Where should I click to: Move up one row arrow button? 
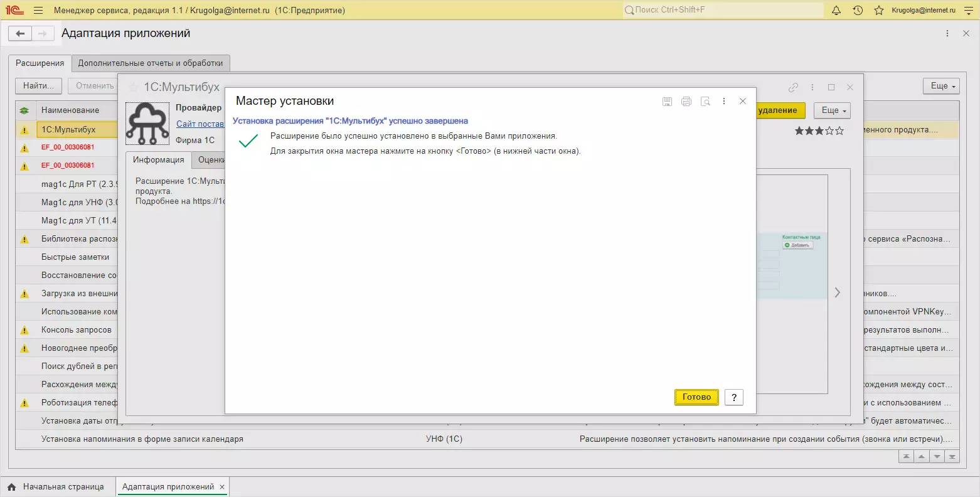coord(922,457)
